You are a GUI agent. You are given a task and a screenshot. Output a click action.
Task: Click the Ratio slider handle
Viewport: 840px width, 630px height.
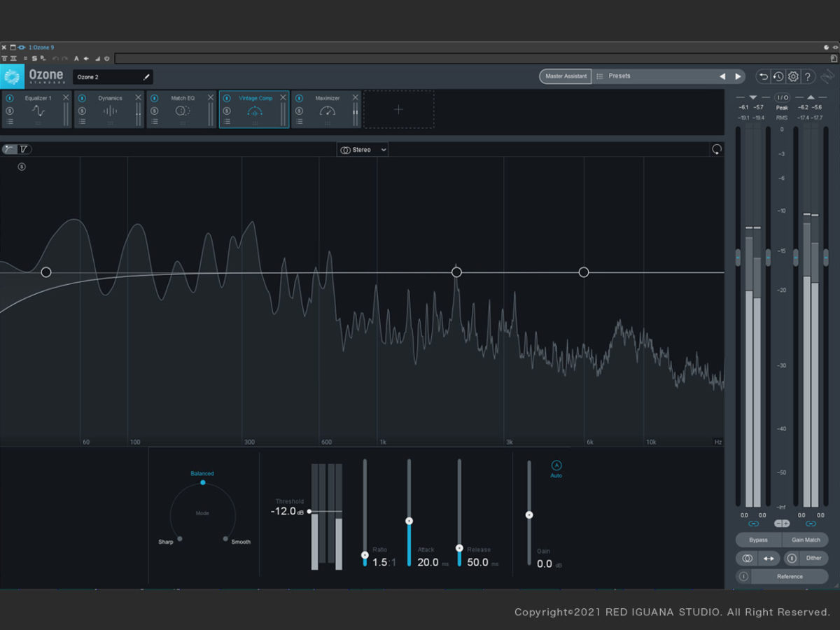click(x=365, y=555)
